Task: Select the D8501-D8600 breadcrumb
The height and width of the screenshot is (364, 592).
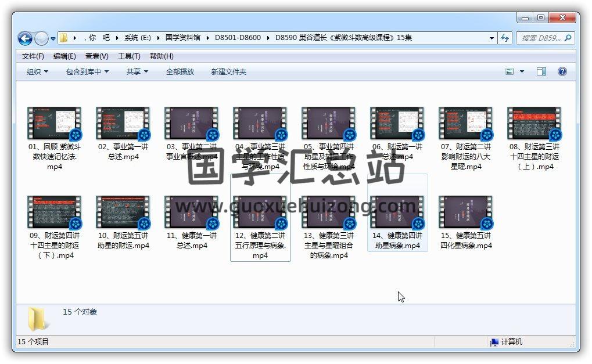Action: click(238, 38)
